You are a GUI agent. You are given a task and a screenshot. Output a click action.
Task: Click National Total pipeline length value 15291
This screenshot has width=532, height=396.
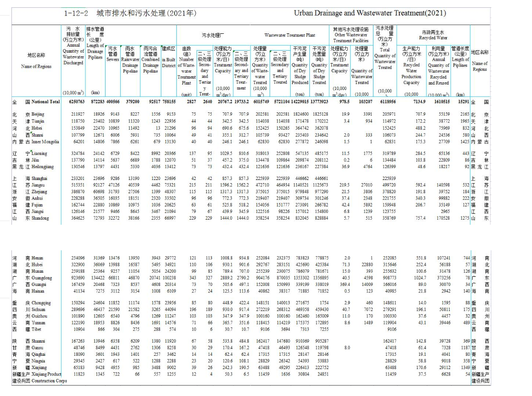click(461, 102)
